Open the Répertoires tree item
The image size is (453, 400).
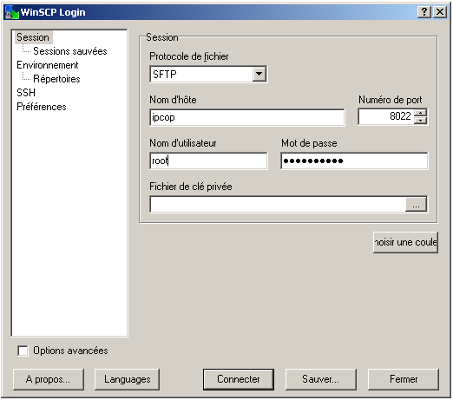pos(57,79)
